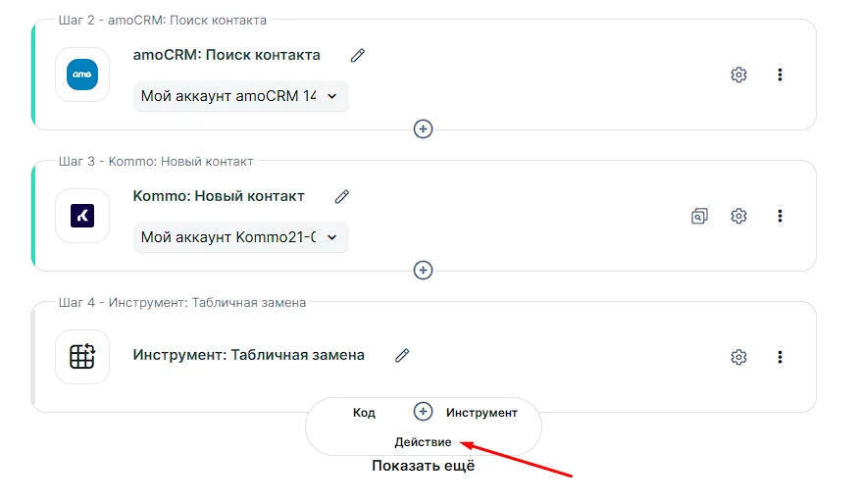
Task: Open settings gear for amoCRM step
Action: coord(739,75)
